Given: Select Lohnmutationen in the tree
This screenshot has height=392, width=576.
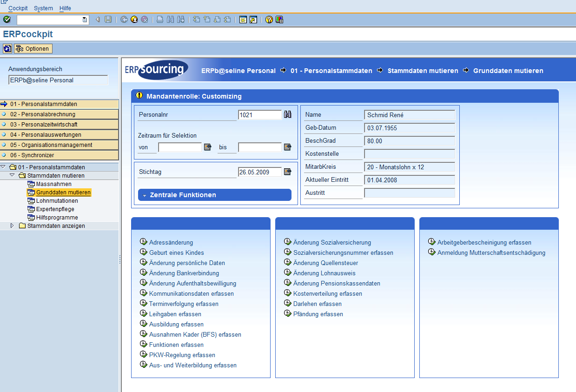Looking at the screenshot, I should click(57, 201).
